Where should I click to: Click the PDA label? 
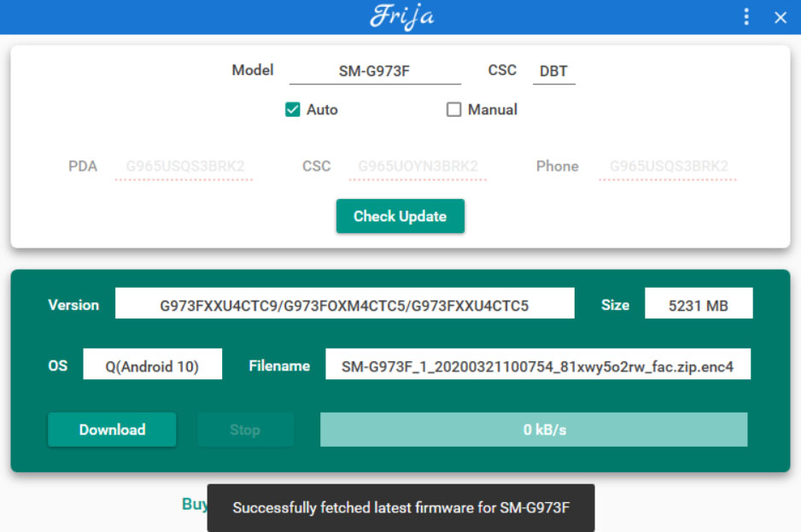tap(83, 167)
